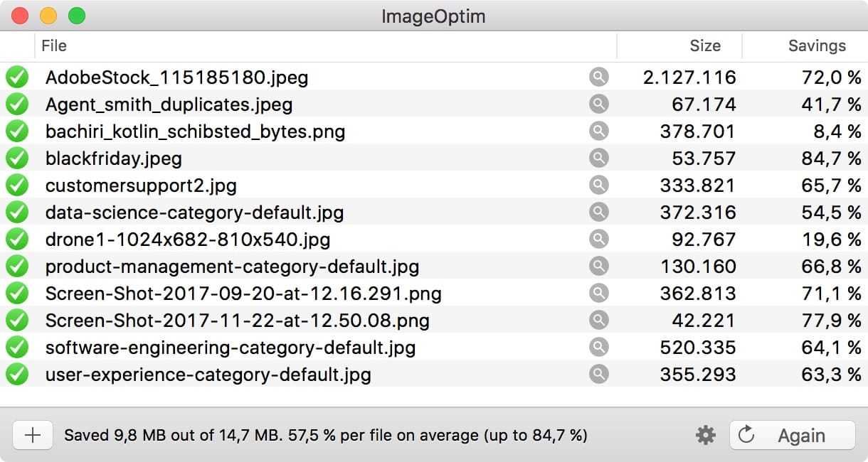The width and height of the screenshot is (868, 462).
Task: Select product-management-category-default.jpg in the list
Action: pyautogui.click(x=232, y=267)
